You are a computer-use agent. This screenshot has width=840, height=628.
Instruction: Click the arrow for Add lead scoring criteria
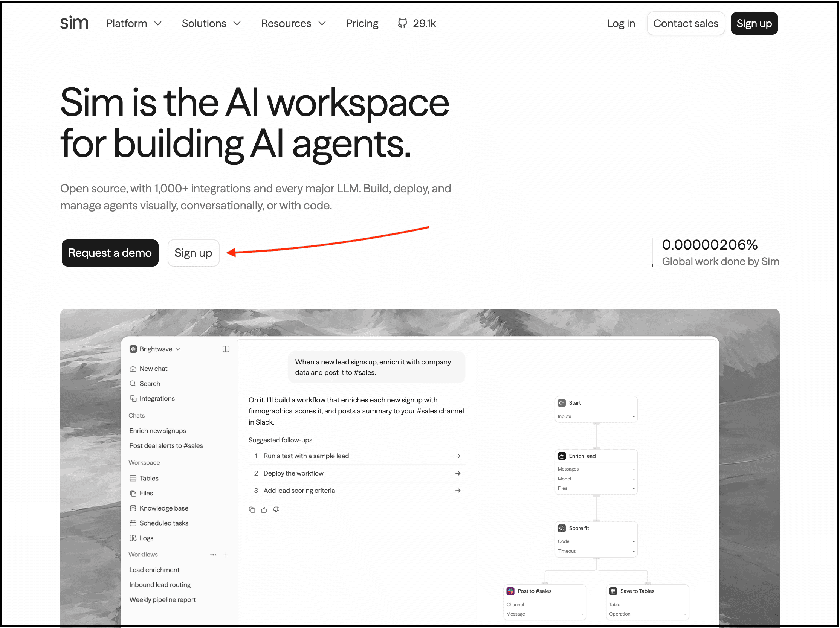pyautogui.click(x=458, y=491)
